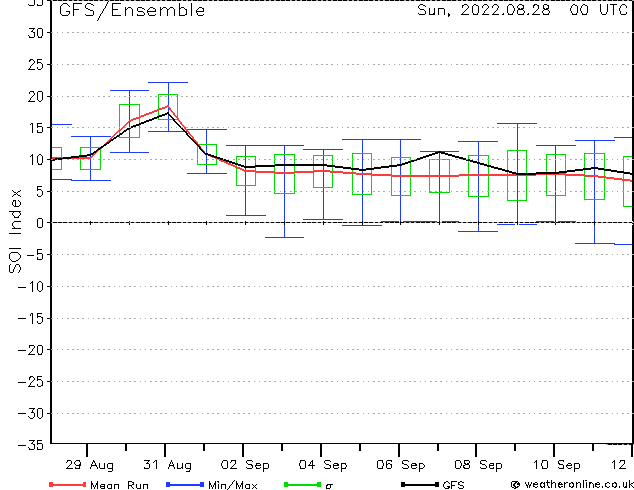Click the Min/Max legend label
Image resolution: width=634 pixels, height=490 pixels.
pos(233,485)
